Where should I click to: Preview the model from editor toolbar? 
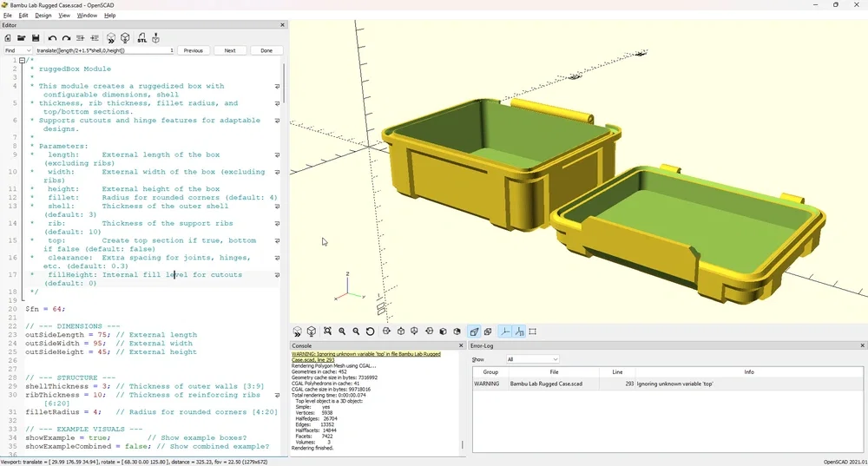pos(111,38)
